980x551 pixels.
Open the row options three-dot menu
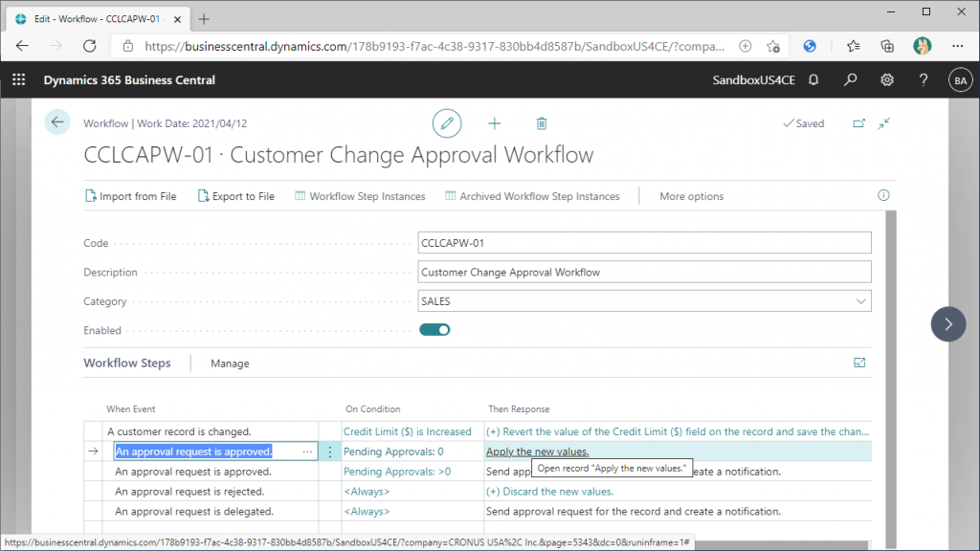(330, 452)
